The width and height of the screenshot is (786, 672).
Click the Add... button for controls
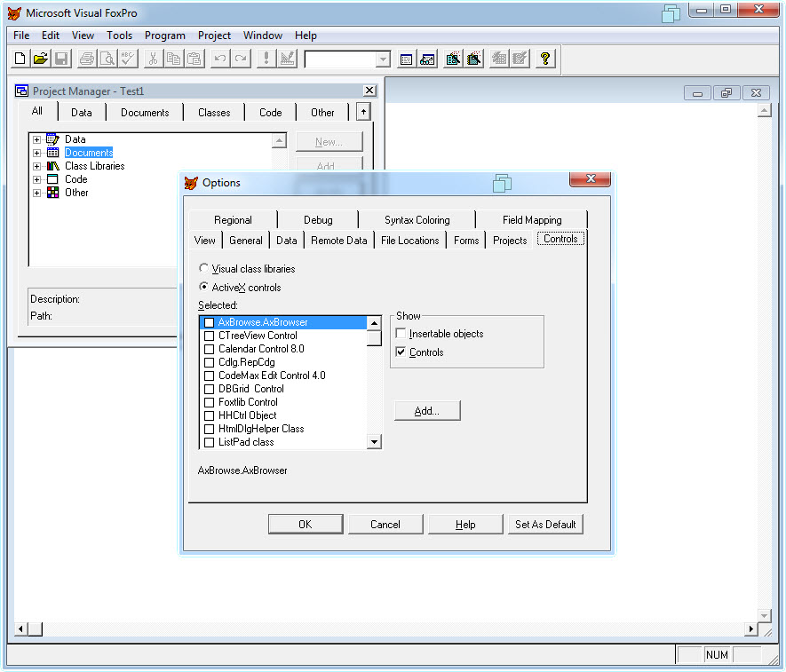point(427,411)
